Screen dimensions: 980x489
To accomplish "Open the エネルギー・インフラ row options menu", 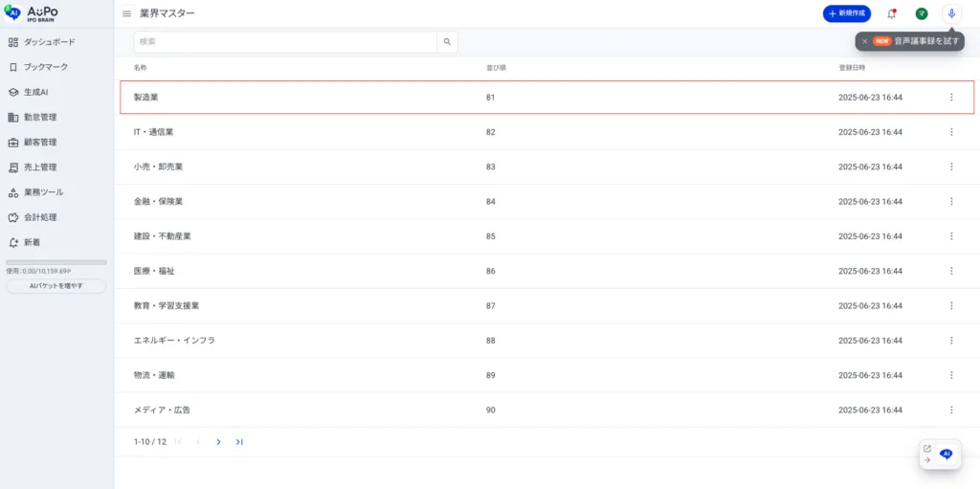I will coord(951,340).
